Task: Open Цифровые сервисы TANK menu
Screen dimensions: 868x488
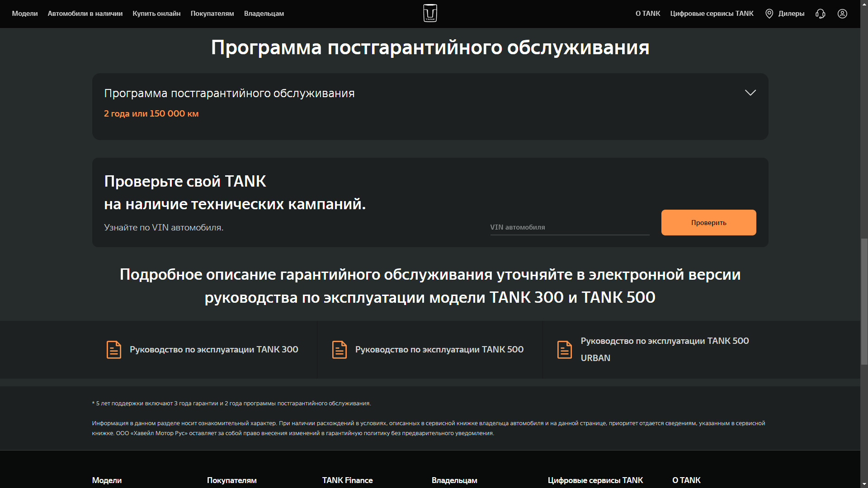Action: pyautogui.click(x=712, y=14)
